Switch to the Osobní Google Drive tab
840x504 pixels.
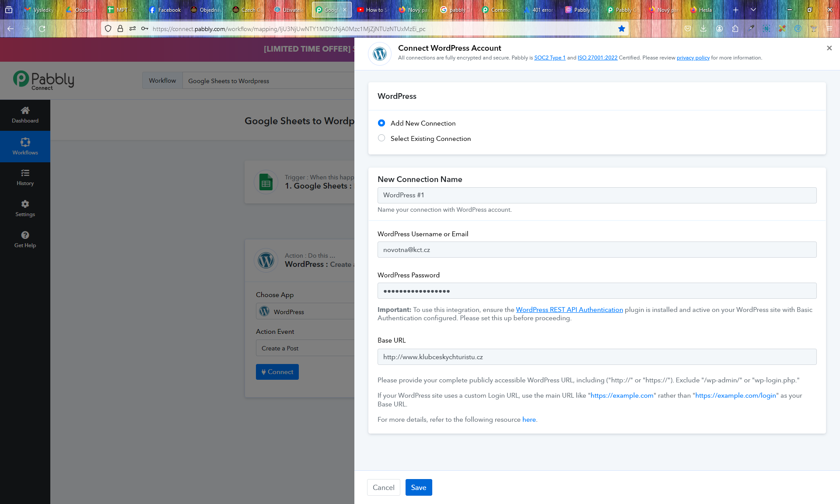pos(81,10)
